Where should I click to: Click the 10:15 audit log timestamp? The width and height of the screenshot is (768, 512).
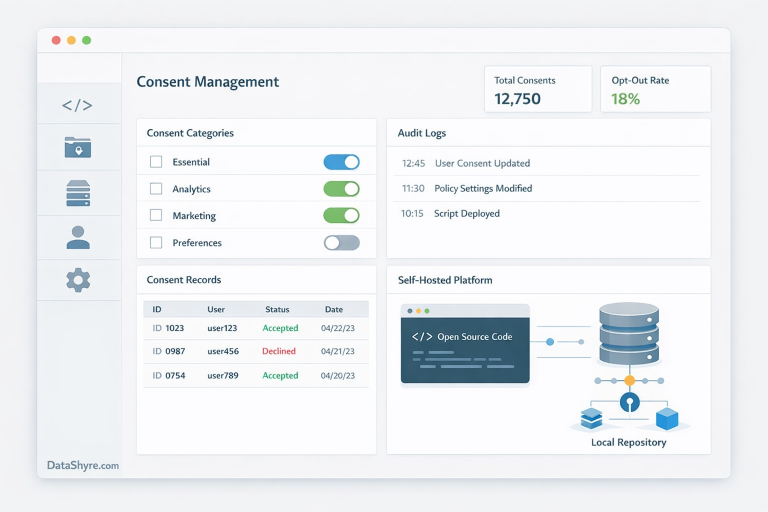click(x=412, y=214)
